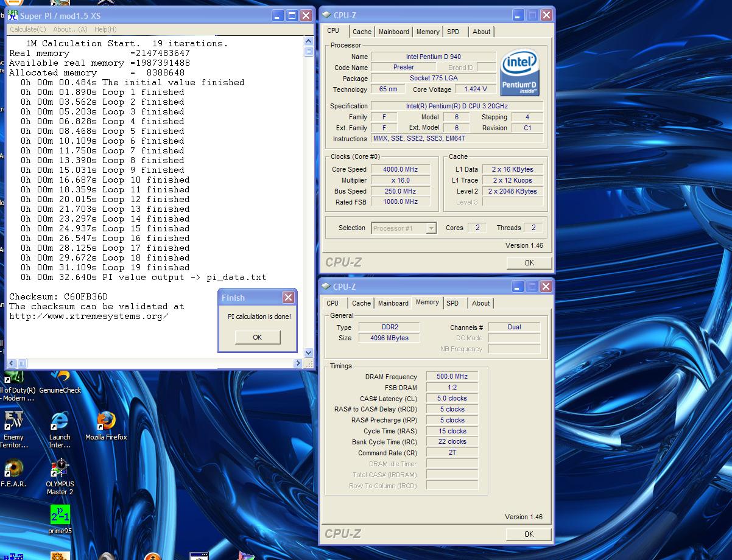Image resolution: width=732 pixels, height=560 pixels.
Task: Minimize the upper CPU-Z window
Action: 518,15
